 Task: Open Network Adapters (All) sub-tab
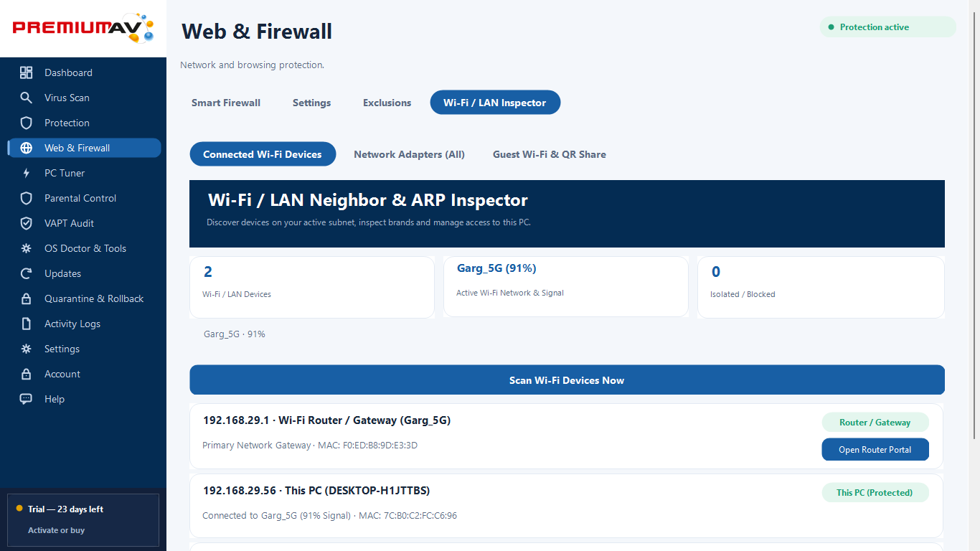pos(409,154)
